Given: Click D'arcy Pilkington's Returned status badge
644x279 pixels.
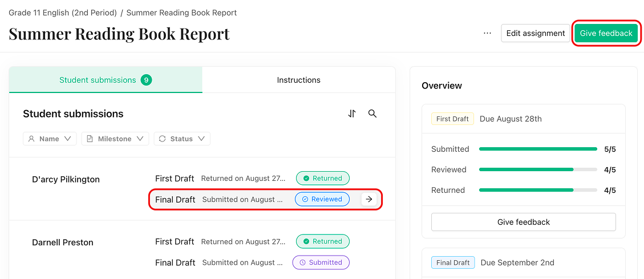Looking at the screenshot, I should click(323, 179).
